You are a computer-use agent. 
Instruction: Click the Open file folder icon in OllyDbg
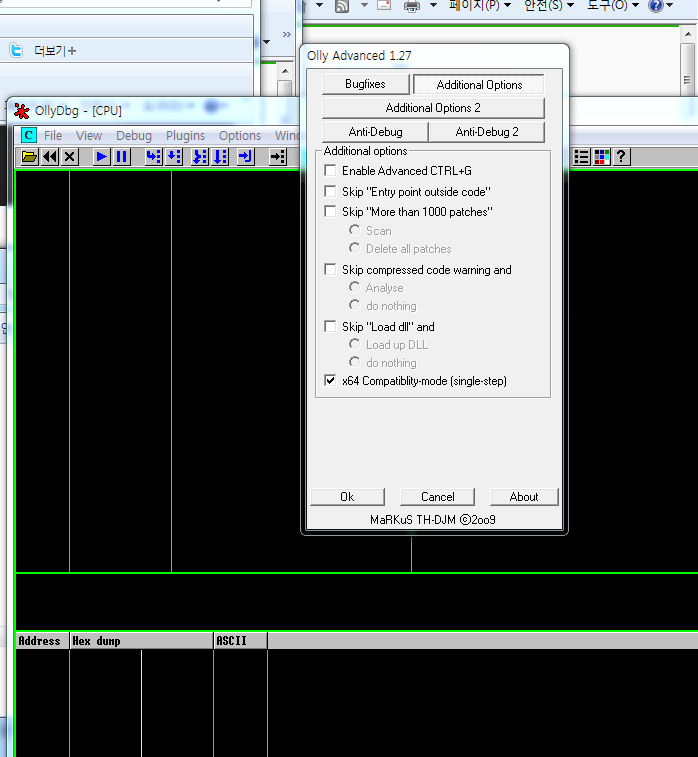[29, 156]
